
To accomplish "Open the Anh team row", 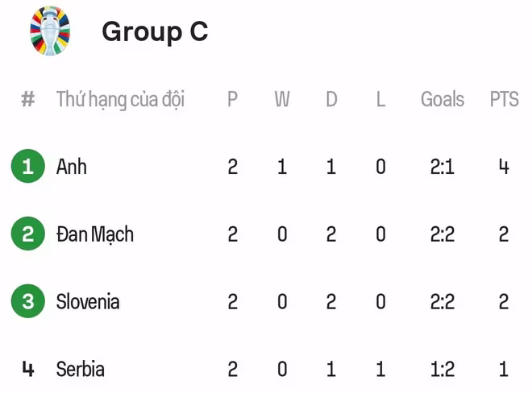I will coord(72,167).
